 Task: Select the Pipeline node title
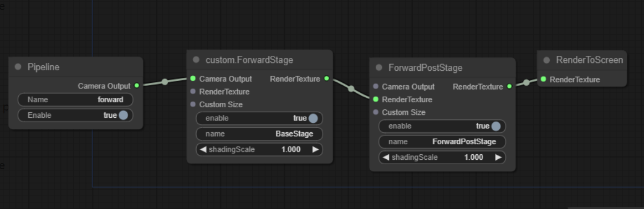point(44,67)
